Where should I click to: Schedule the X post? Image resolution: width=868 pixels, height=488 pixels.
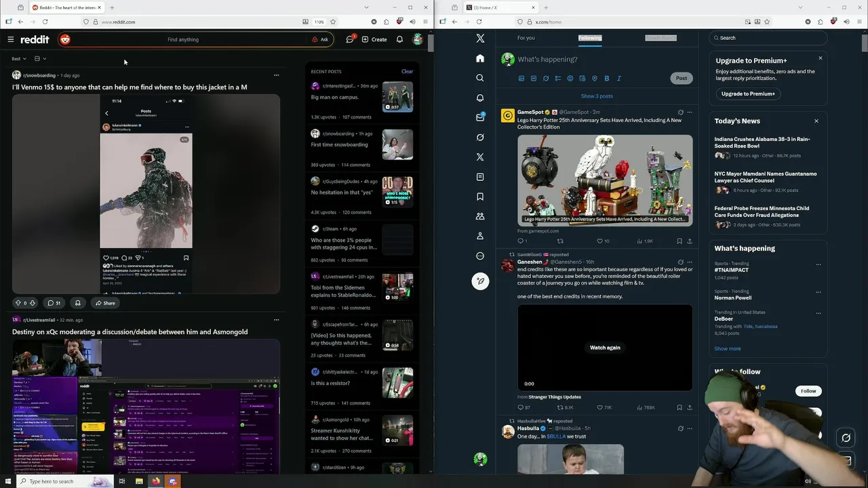pyautogui.click(x=583, y=79)
